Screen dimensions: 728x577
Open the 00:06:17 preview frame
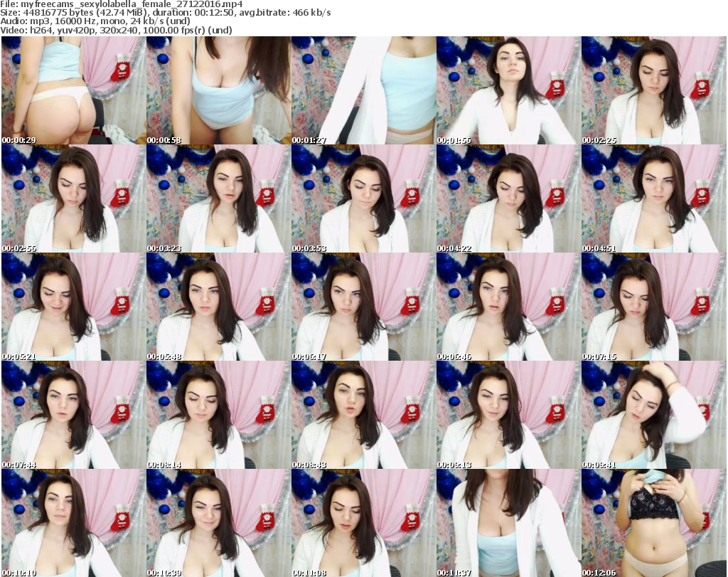click(x=363, y=307)
